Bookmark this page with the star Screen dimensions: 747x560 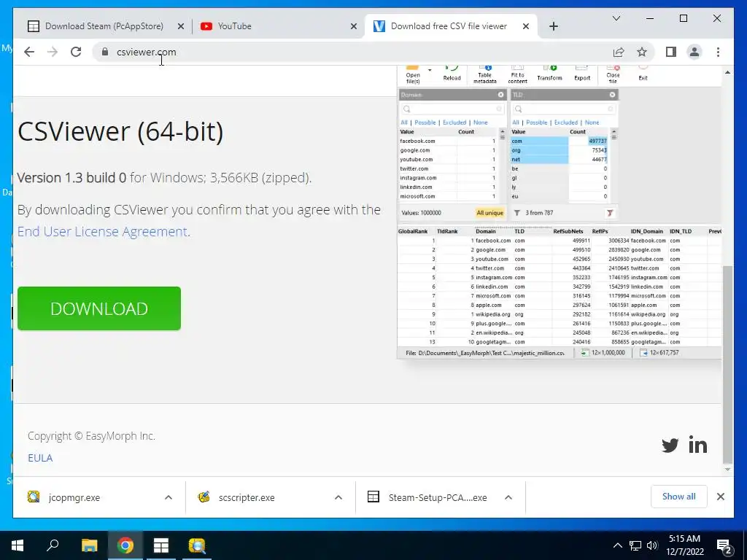tap(642, 52)
